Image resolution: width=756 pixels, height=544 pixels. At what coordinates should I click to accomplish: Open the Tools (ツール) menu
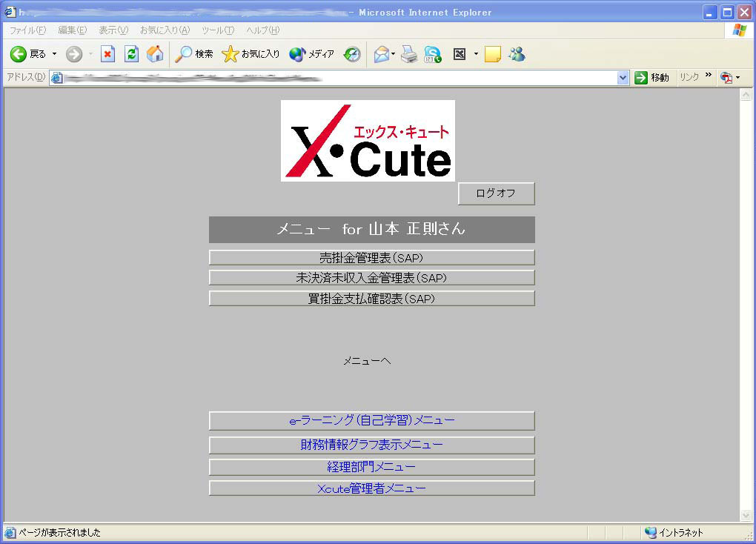pyautogui.click(x=218, y=30)
